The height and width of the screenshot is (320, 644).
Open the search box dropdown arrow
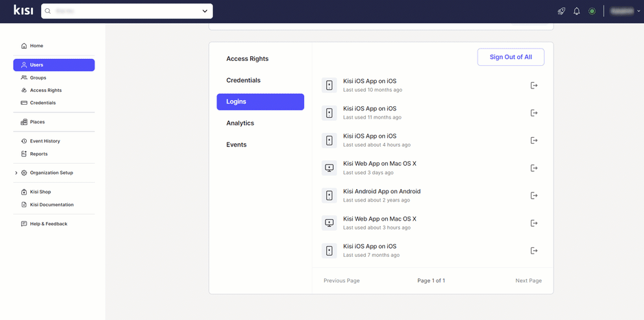point(205,12)
